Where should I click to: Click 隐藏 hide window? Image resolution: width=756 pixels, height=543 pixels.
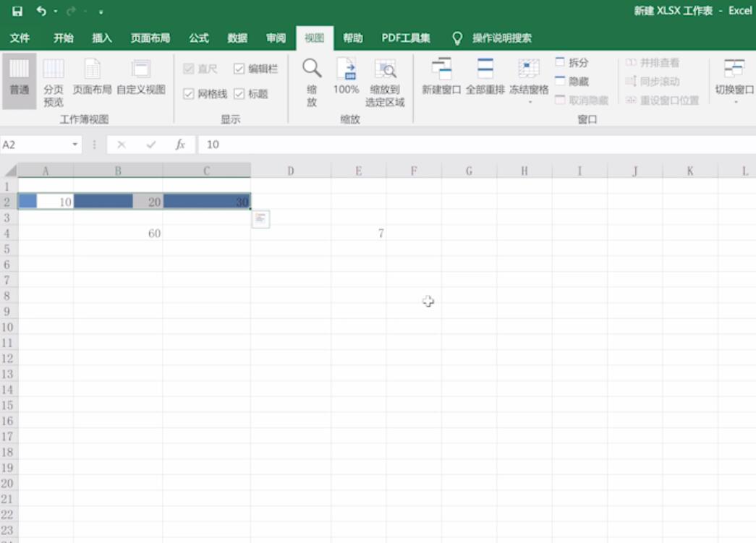coord(572,82)
